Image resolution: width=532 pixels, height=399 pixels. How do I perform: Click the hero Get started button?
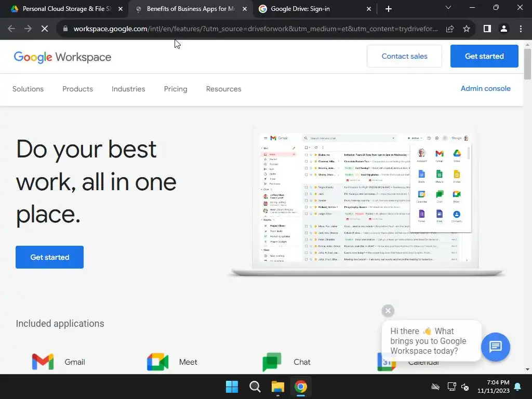pos(49,257)
